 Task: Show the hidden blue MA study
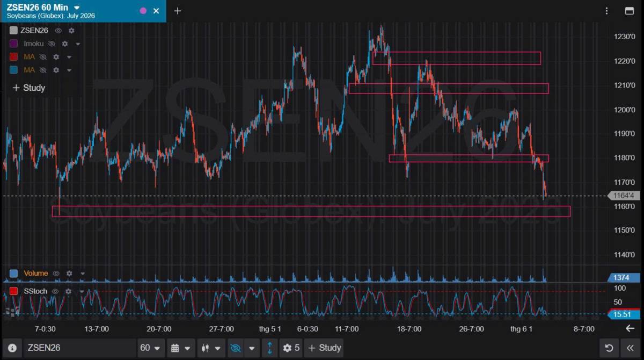[x=43, y=70]
